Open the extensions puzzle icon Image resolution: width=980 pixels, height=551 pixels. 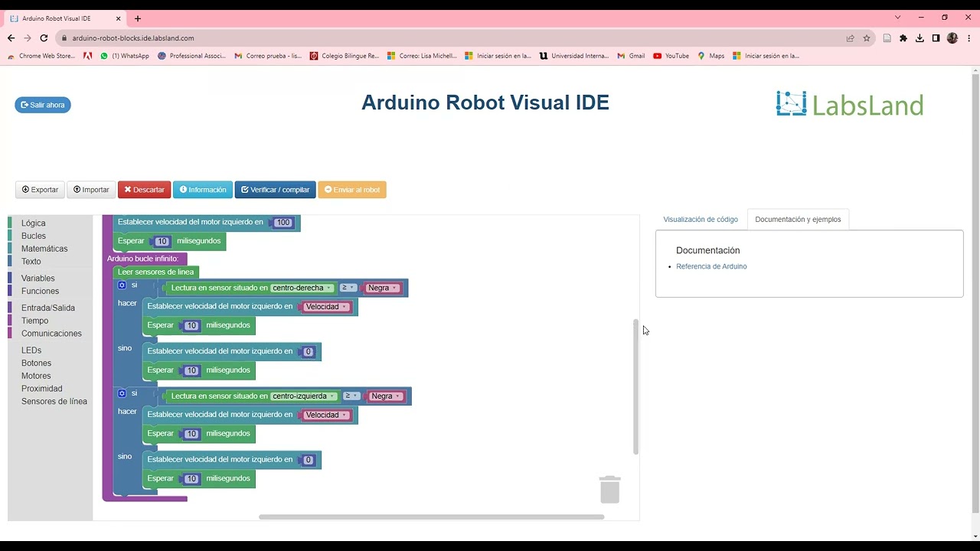click(x=903, y=37)
